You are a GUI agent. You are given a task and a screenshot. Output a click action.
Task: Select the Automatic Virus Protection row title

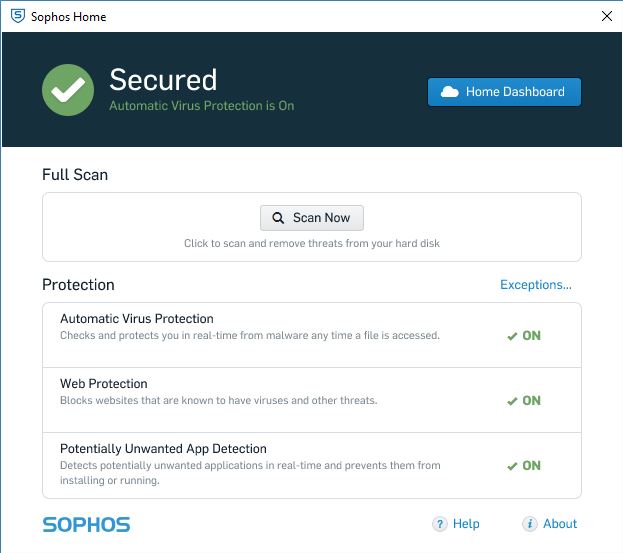click(137, 319)
